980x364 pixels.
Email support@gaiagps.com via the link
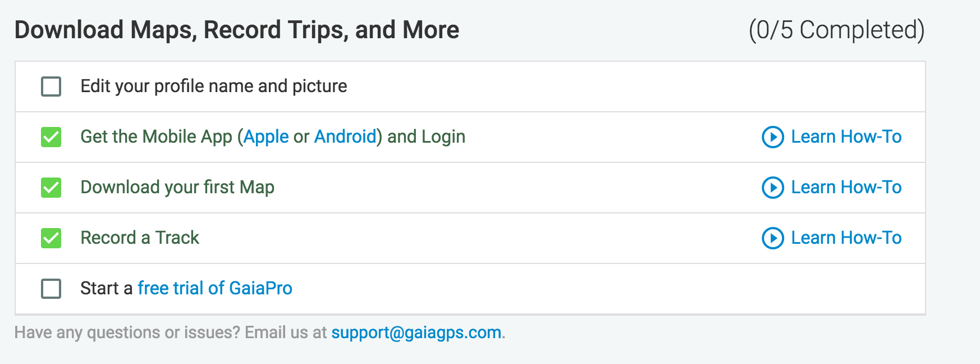(x=416, y=333)
